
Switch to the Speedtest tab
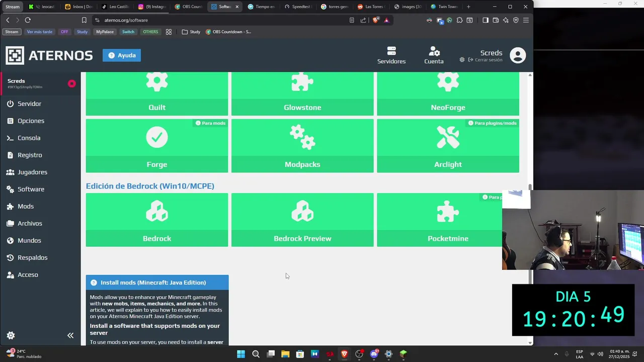[x=297, y=7]
